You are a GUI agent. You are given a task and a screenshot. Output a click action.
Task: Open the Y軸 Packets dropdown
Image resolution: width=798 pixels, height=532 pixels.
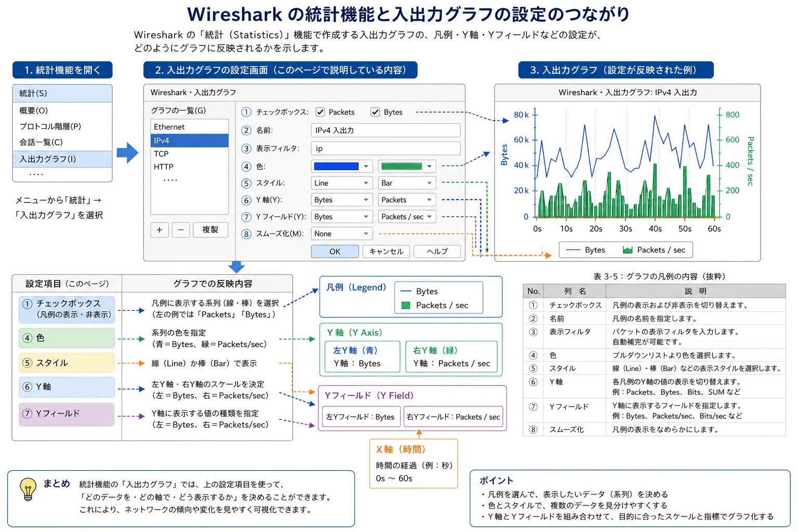click(x=407, y=200)
